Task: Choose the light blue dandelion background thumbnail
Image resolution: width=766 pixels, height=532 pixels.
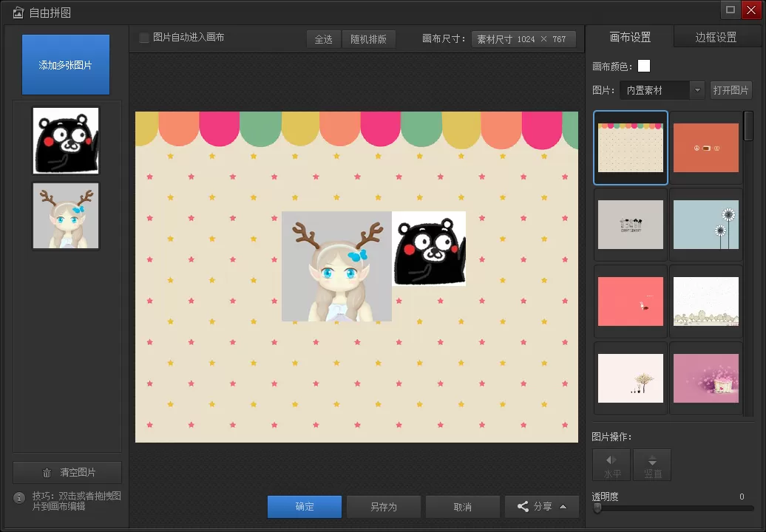Action: pyautogui.click(x=706, y=225)
